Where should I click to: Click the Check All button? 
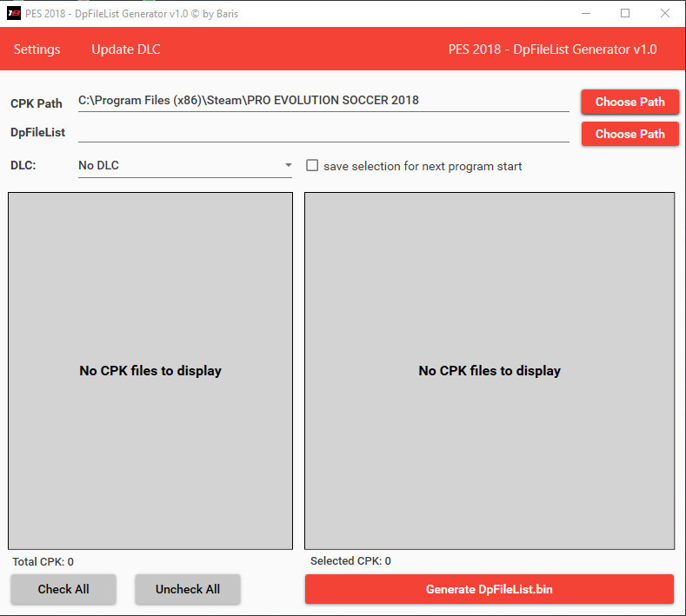pos(63,589)
